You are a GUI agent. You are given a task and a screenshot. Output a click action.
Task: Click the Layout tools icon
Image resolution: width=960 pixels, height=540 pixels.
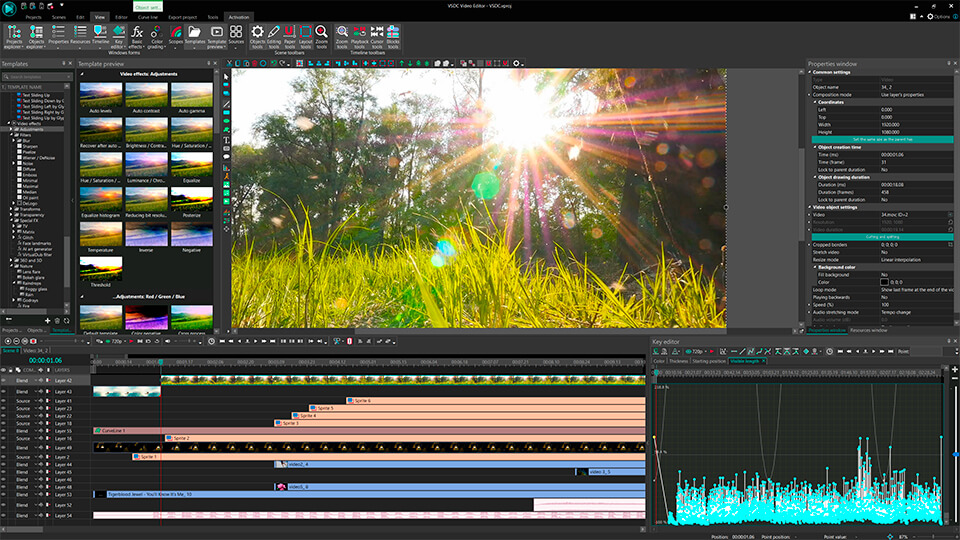(306, 37)
